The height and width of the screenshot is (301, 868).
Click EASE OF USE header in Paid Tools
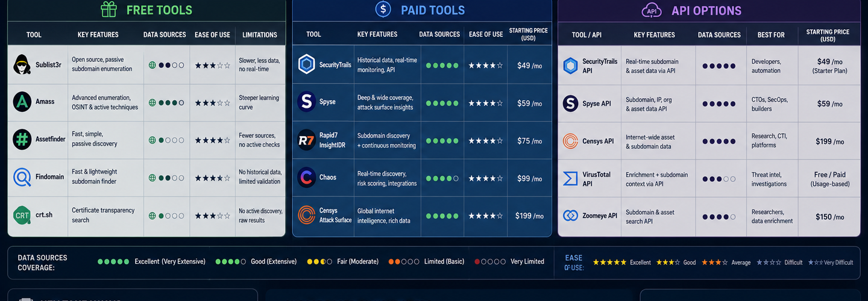tap(486, 34)
